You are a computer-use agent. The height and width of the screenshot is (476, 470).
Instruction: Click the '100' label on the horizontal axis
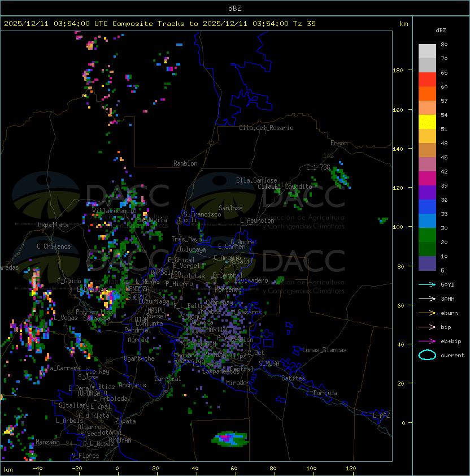pyautogui.click(x=311, y=469)
